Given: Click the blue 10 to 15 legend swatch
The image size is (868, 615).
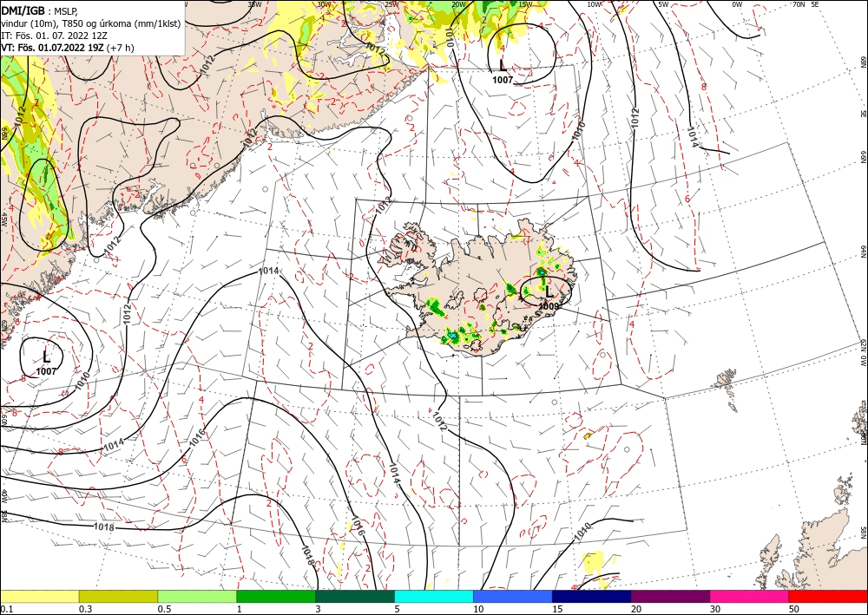Looking at the screenshot, I should [513, 596].
